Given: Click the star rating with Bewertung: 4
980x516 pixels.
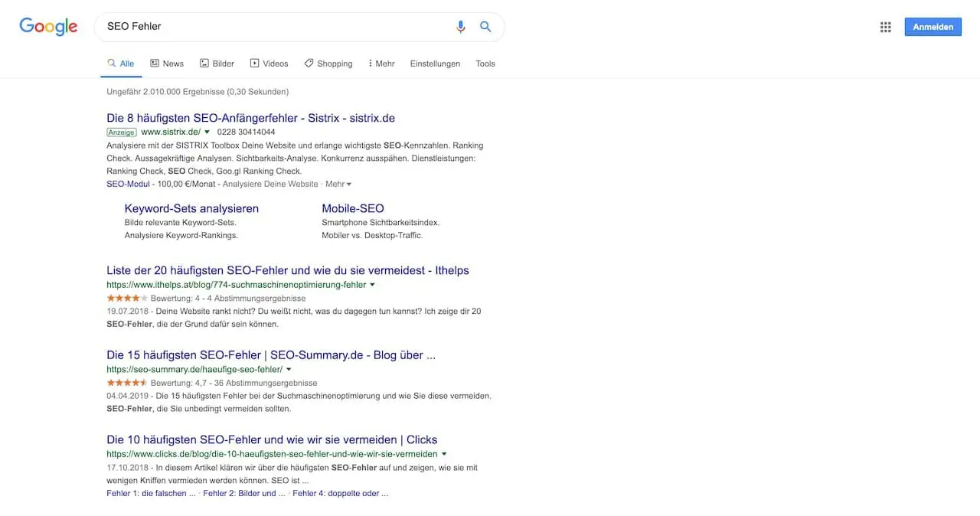Looking at the screenshot, I should point(127,298).
